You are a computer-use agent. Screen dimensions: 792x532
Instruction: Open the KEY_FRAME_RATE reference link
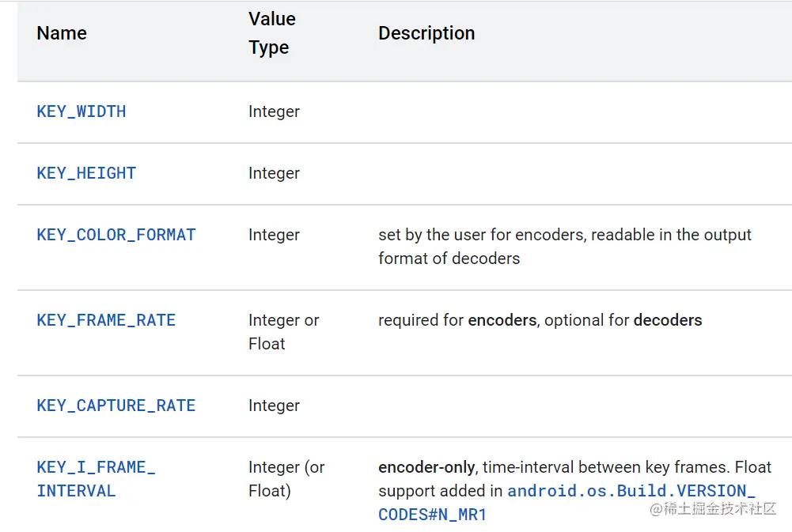click(106, 320)
